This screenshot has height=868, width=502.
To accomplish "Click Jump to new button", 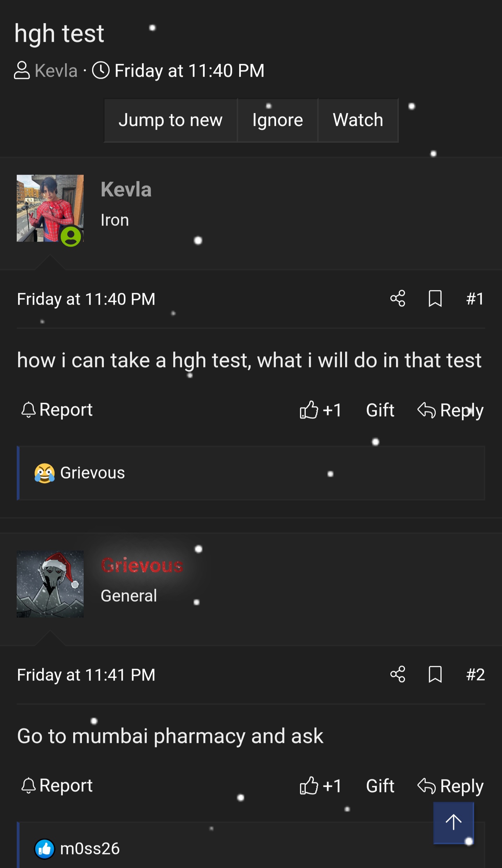I will point(170,120).
